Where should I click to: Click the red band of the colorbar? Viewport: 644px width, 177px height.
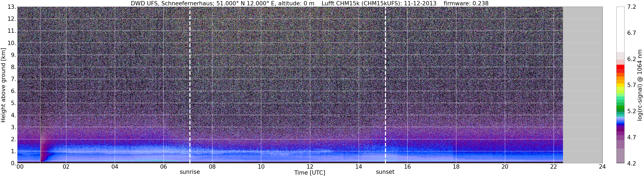click(620, 67)
